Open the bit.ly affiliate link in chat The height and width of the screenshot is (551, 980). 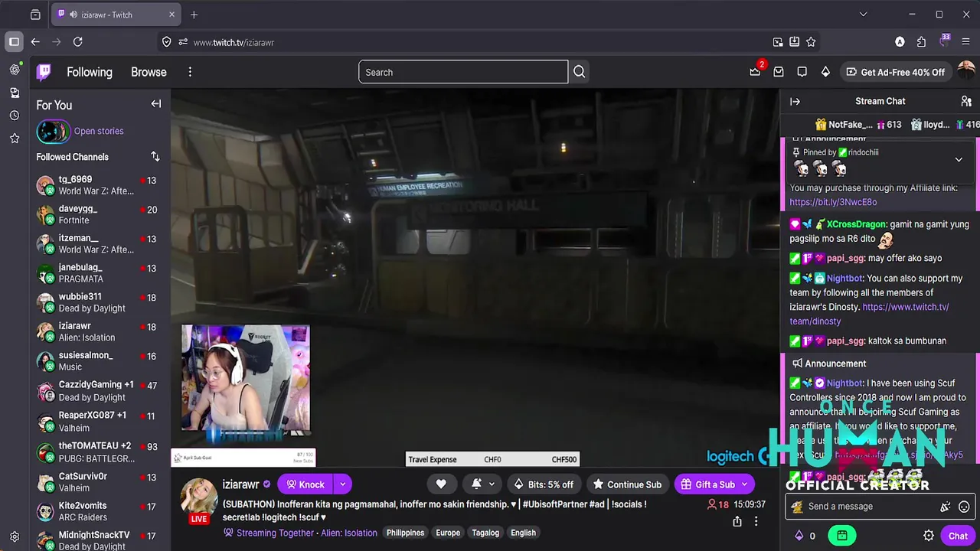(x=833, y=202)
